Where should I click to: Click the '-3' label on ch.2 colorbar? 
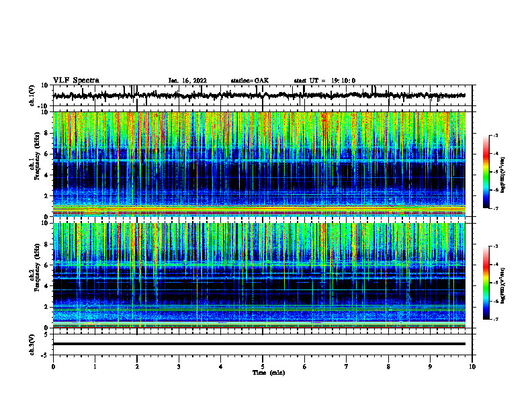click(496, 246)
